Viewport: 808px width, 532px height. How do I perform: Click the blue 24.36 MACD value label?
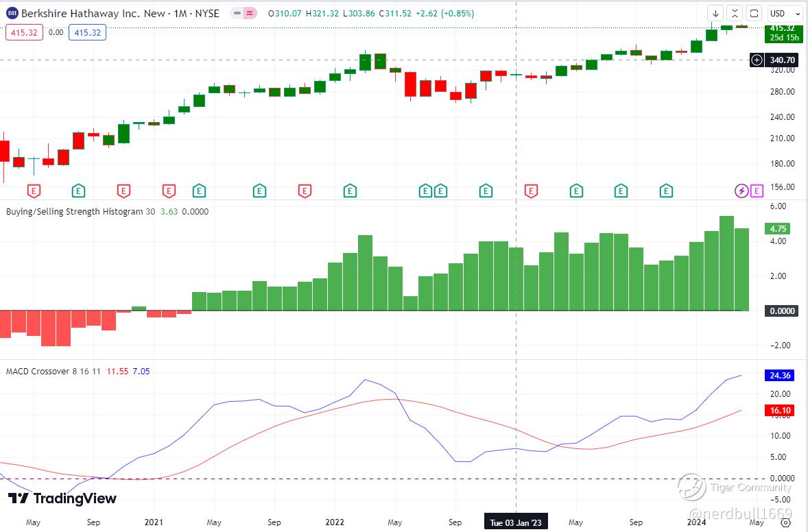point(780,376)
